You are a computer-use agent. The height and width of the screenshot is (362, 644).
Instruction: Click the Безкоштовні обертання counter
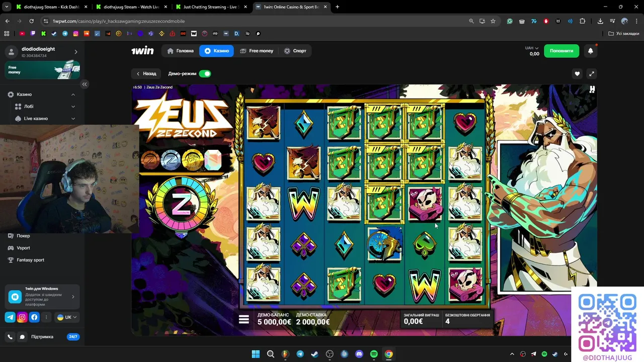tap(467, 318)
